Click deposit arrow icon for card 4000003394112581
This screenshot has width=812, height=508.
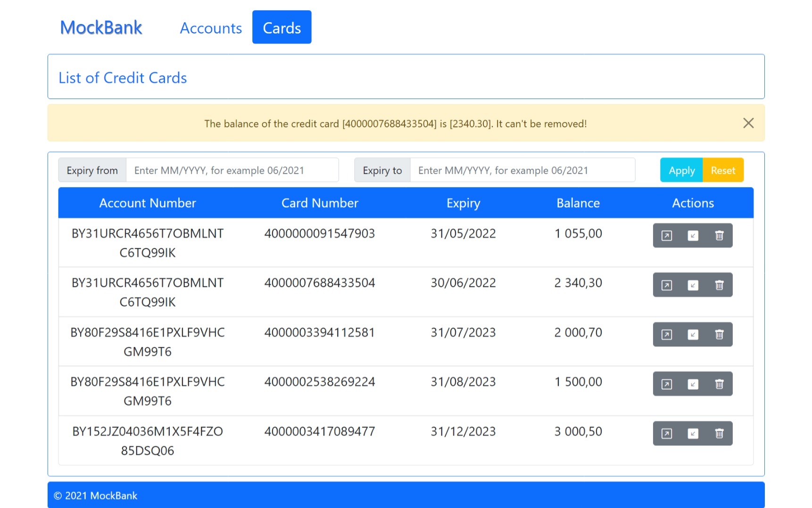pyautogui.click(x=693, y=335)
